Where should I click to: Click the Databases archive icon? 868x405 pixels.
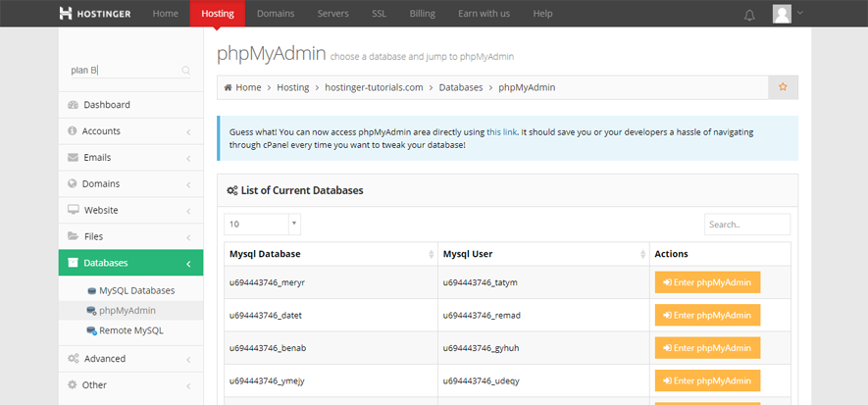click(x=73, y=262)
